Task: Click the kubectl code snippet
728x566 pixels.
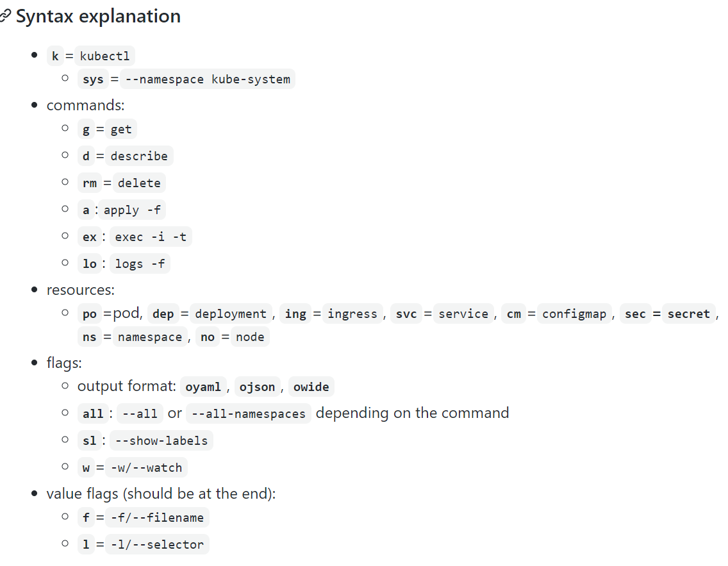Action: tap(104, 56)
